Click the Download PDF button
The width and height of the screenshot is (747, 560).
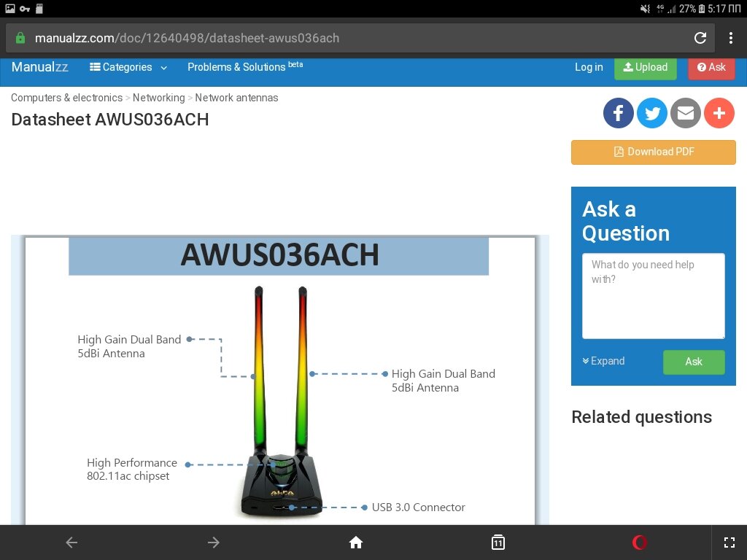pos(653,152)
